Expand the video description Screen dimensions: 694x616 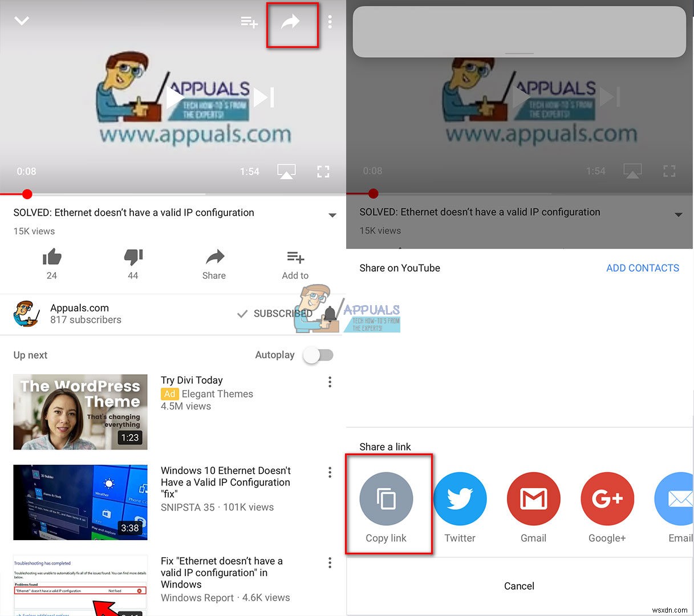click(332, 215)
